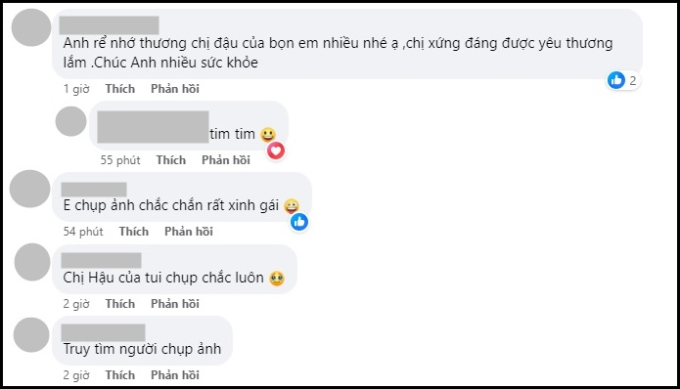The image size is (680, 389).
Task: Open the avatar next to 'Chị Hậu của tui'
Action: coord(33,262)
